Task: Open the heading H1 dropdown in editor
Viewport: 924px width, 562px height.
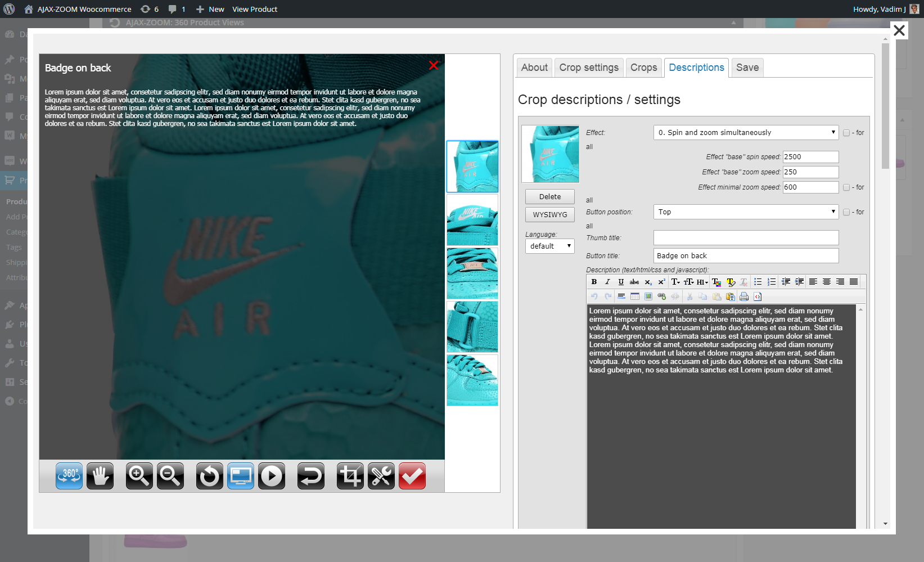Action: (702, 282)
